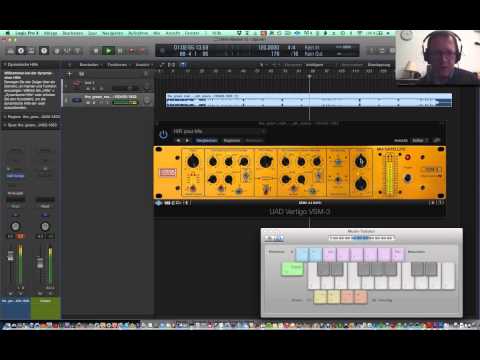Click the second yellow Octave key
The image size is (480, 360).
334,297
